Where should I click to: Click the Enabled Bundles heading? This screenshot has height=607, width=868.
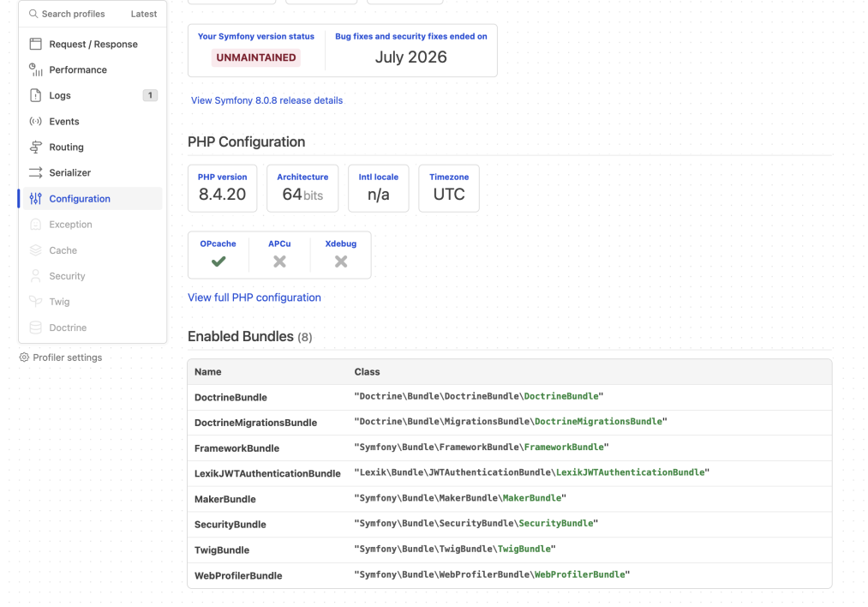click(249, 336)
